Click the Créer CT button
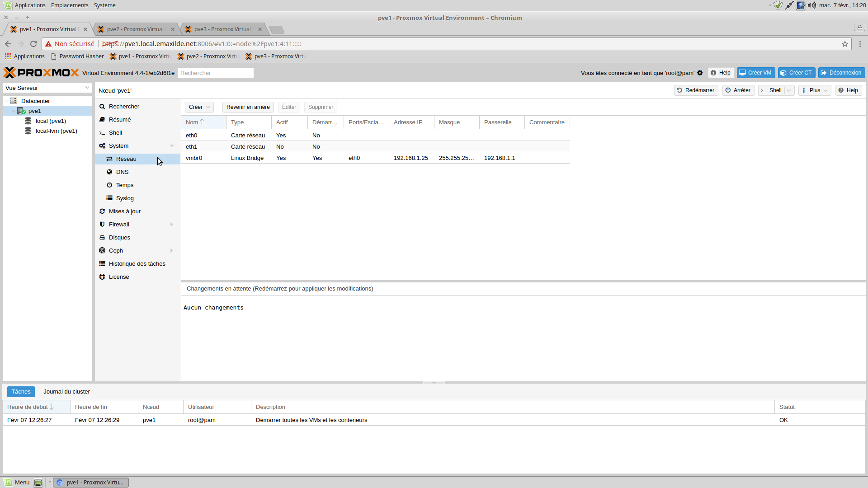Screen dimensions: 868x488 tap(797, 73)
